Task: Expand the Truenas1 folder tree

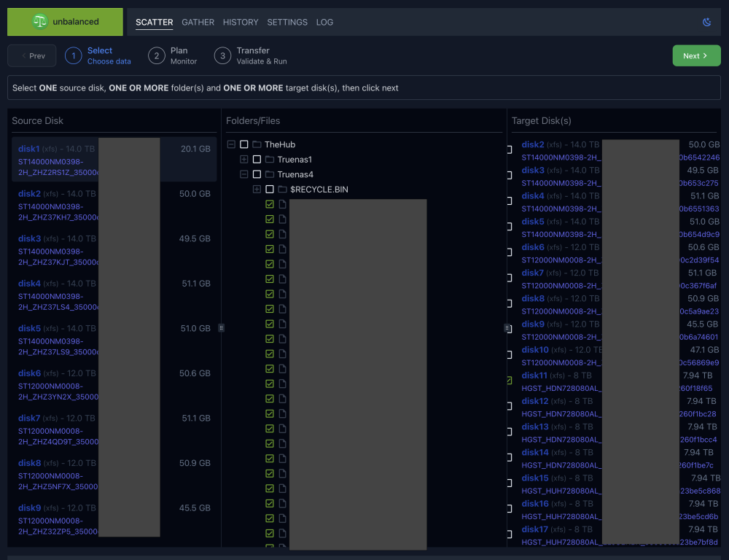Action: (x=243, y=160)
